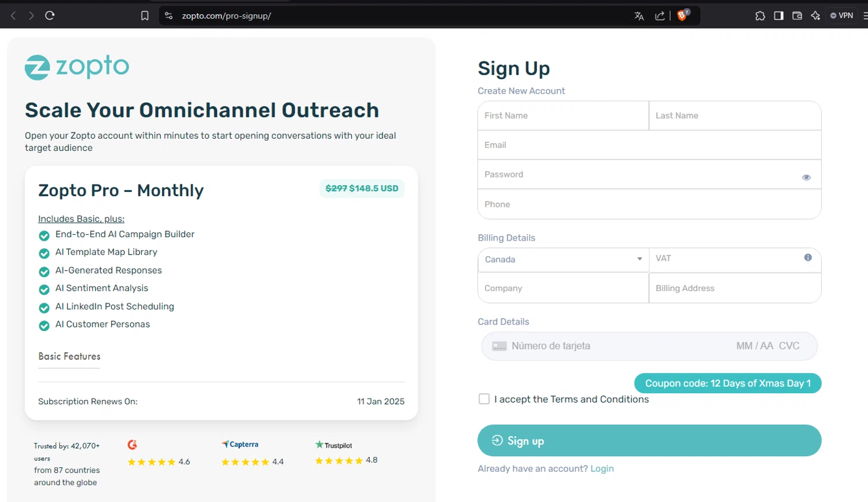
Task: Open Leo AI sparkle icon
Action: (x=815, y=16)
